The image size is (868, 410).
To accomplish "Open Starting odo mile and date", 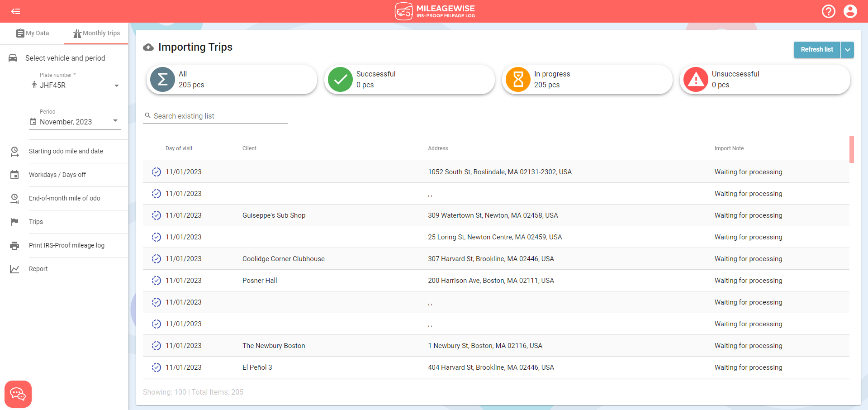I will pos(66,151).
